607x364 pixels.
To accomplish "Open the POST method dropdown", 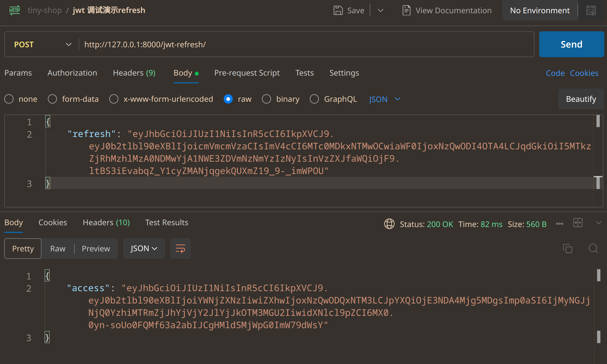I will 42,45.
